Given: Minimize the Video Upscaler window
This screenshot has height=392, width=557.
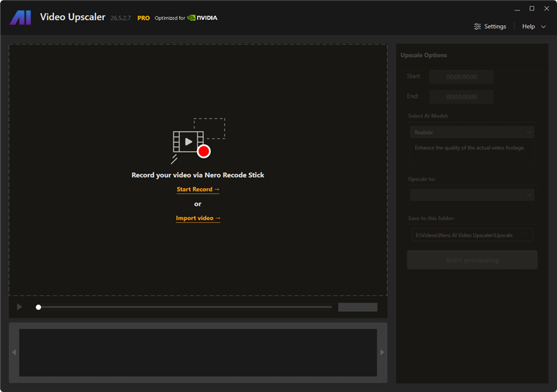Looking at the screenshot, I should coord(517,8).
